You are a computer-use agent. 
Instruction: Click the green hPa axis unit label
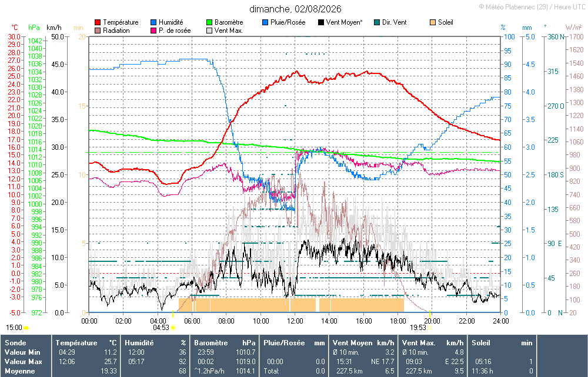coord(34,28)
